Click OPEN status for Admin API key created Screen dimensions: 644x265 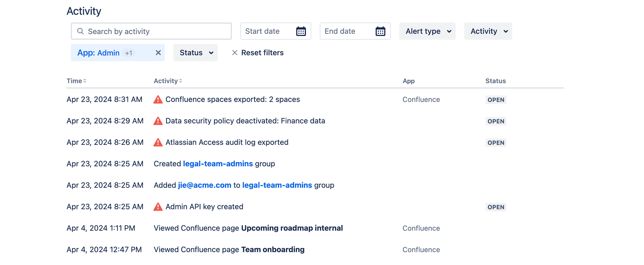496,207
